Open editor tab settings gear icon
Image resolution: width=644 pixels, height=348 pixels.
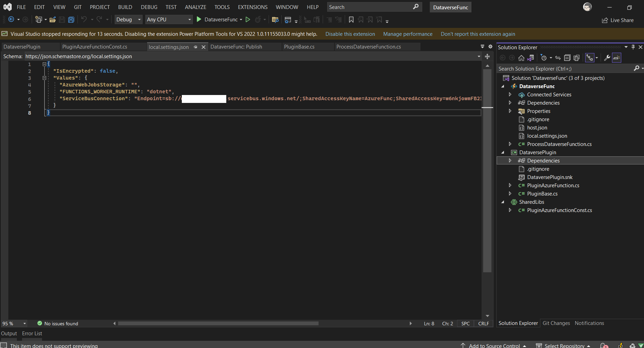[x=490, y=46]
